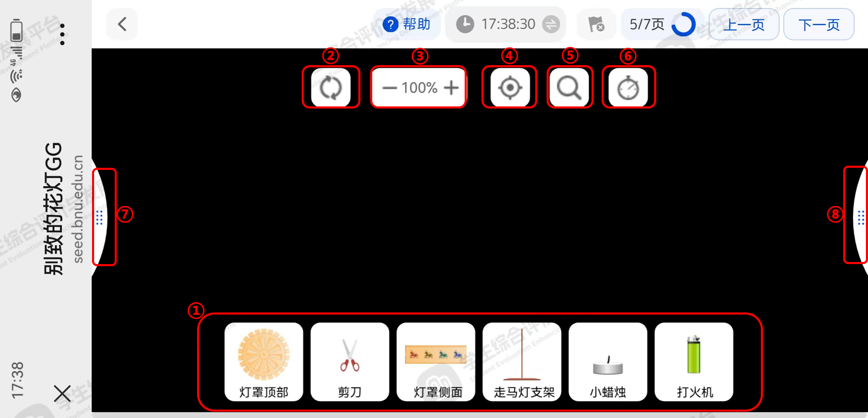The height and width of the screenshot is (418, 868).
Task: Select the 剪刀 scissors tool
Action: pos(350,362)
